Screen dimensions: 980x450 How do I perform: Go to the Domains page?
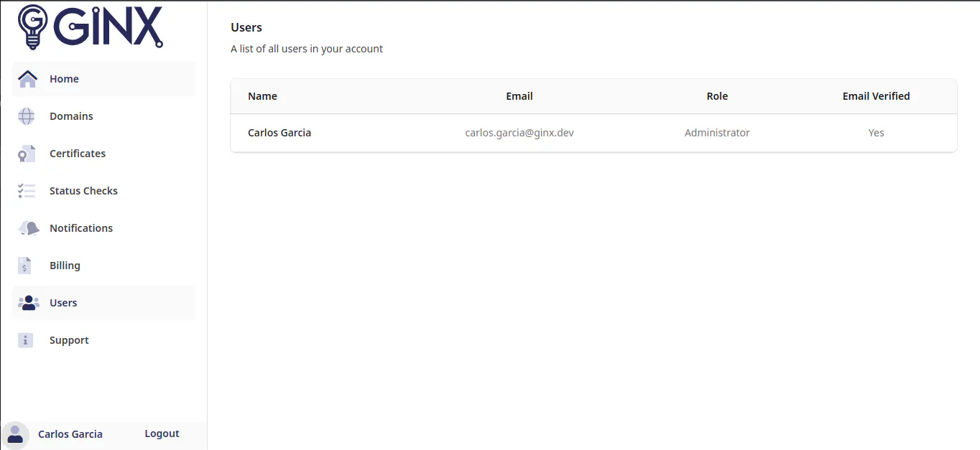[x=103, y=116]
